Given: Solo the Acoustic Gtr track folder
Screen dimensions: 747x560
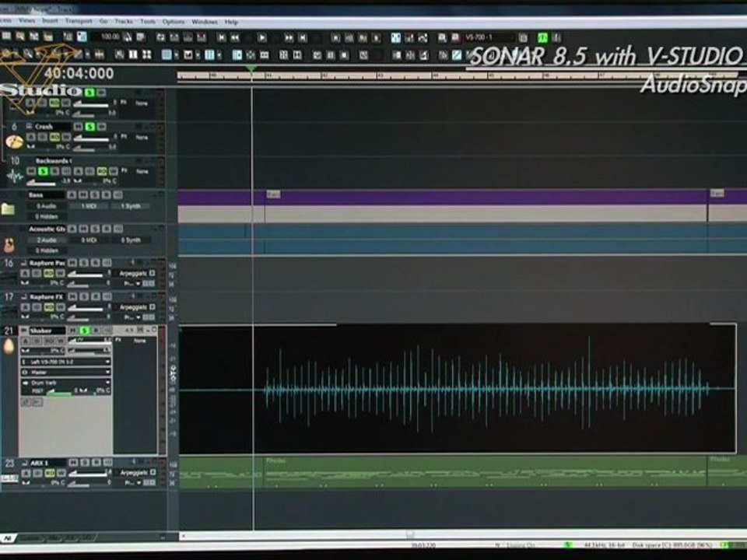Looking at the screenshot, I should coord(94,229).
